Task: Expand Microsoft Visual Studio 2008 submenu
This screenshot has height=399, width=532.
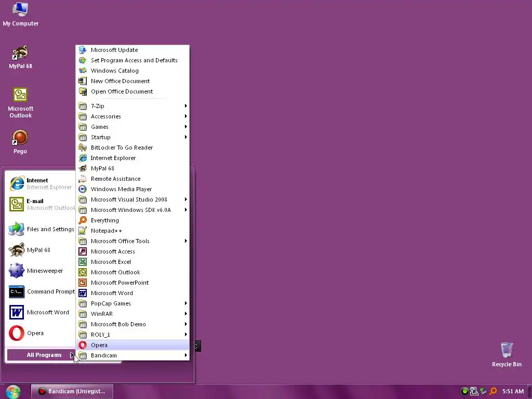Action: (x=132, y=199)
